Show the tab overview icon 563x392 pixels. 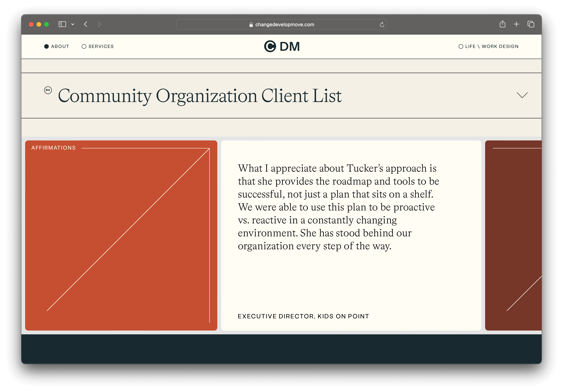(x=531, y=24)
